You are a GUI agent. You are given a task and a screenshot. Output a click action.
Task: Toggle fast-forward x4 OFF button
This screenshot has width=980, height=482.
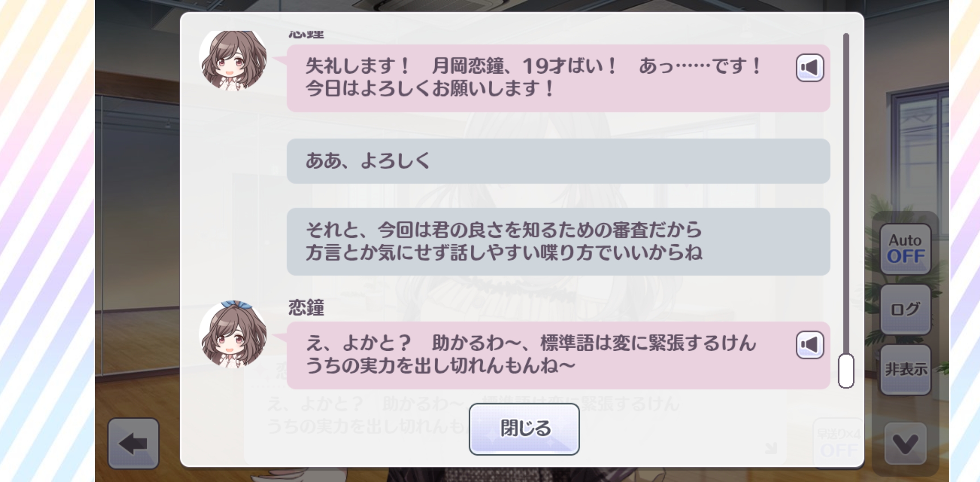tap(839, 443)
